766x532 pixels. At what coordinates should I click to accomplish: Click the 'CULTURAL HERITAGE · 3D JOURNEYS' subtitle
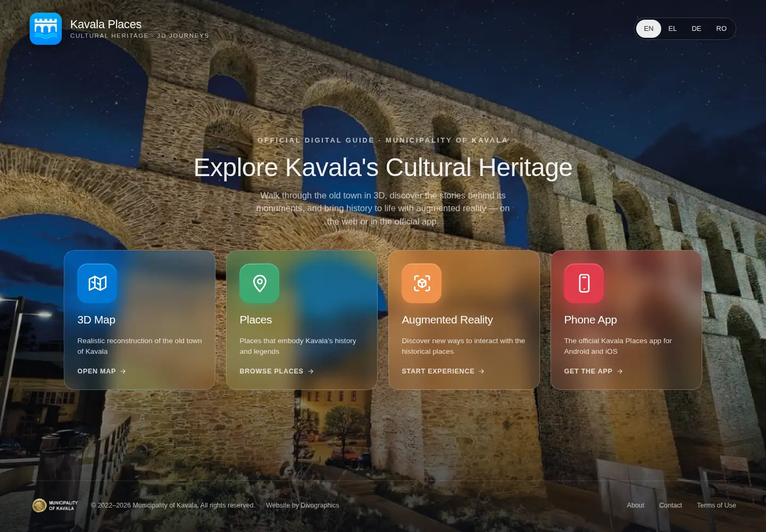(139, 36)
